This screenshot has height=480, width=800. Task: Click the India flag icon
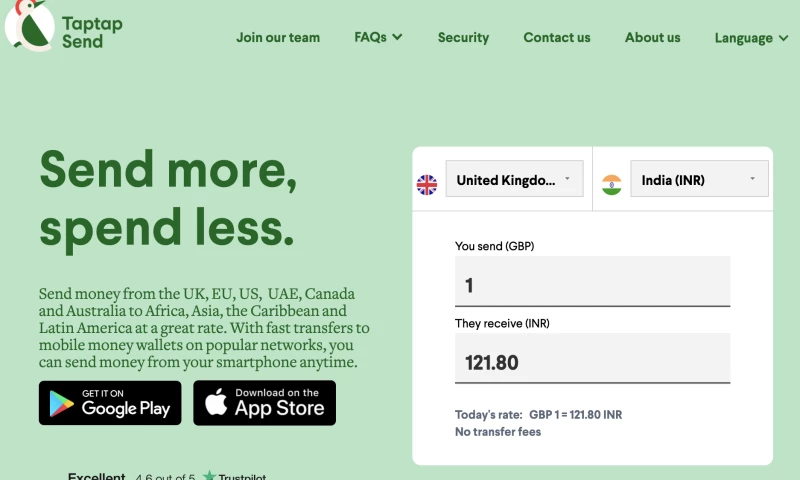611,184
